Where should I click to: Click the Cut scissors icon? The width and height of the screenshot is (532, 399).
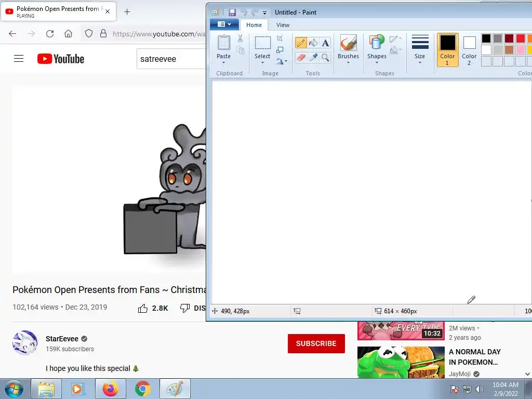click(x=240, y=38)
